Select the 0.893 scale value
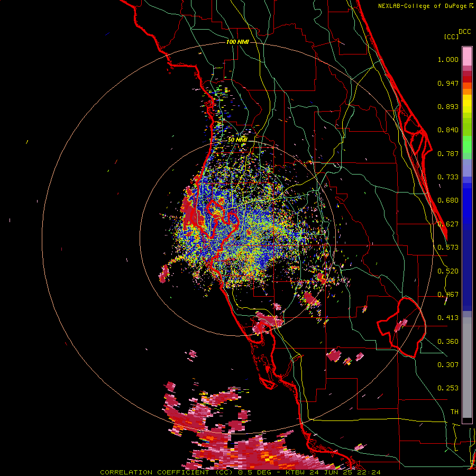Image resolution: width=476 pixels, height=476 pixels. click(448, 106)
